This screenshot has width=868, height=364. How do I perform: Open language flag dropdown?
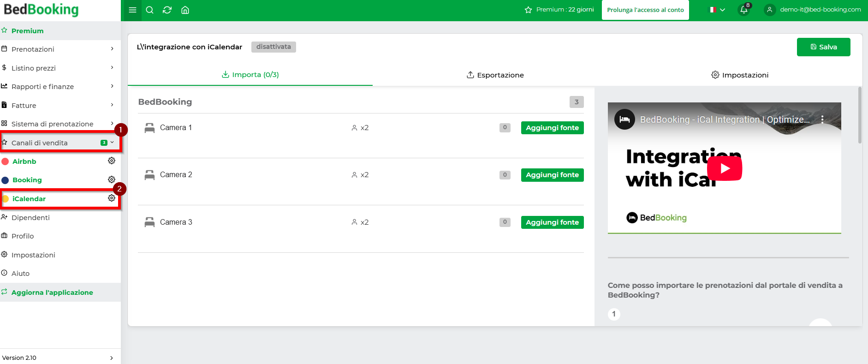tap(717, 10)
